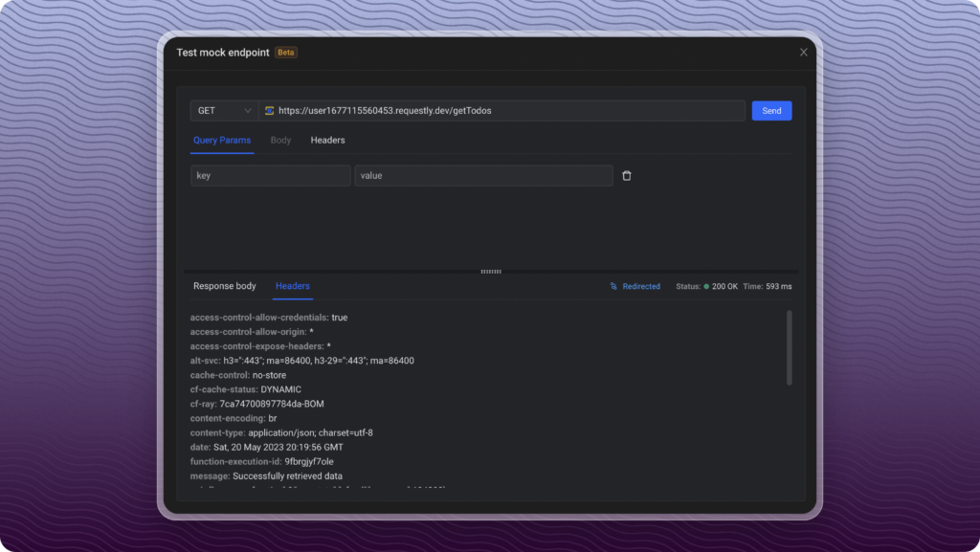Click the 593 ms time value
The width and height of the screenshot is (980, 552).
(779, 287)
